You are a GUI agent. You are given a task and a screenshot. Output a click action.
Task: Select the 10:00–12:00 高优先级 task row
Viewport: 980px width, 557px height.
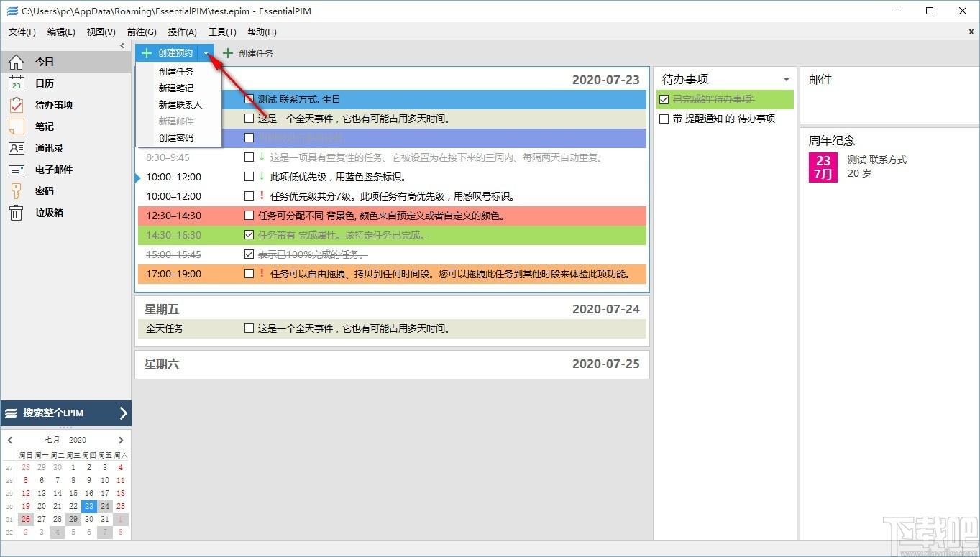point(392,196)
